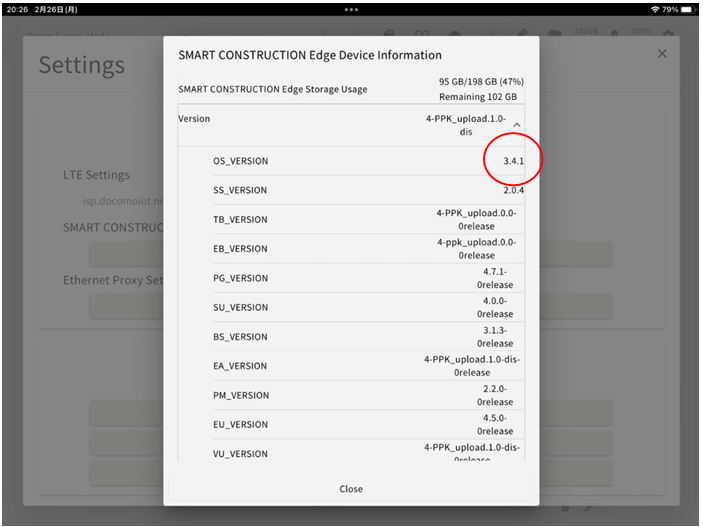
Task: Tap the battery indicator in status bar
Action: click(687, 9)
